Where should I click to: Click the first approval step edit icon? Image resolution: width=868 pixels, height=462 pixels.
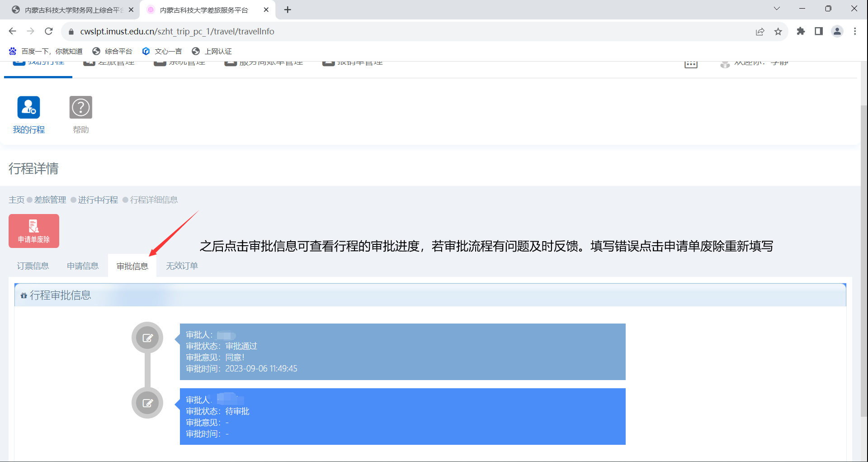pos(147,338)
